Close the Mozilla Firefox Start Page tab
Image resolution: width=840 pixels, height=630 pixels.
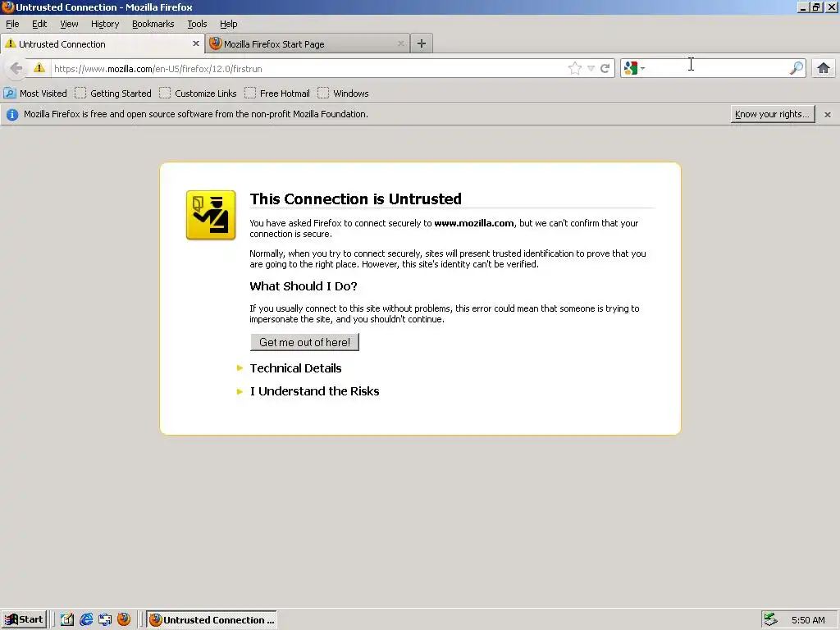click(x=400, y=44)
